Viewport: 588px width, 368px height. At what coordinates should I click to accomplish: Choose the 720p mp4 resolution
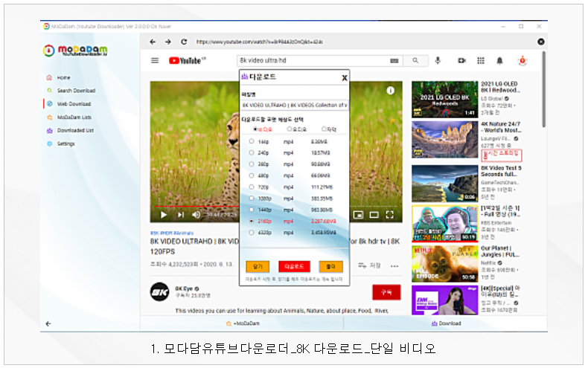point(252,187)
